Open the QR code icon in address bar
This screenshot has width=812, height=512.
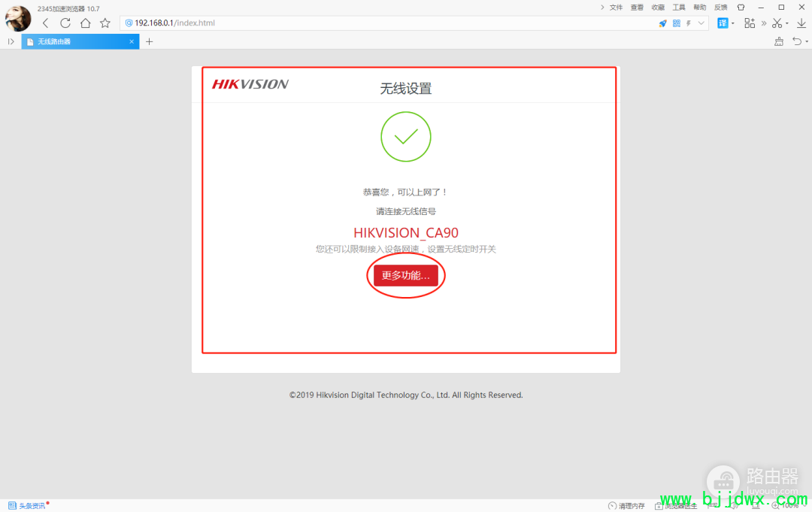[677, 23]
